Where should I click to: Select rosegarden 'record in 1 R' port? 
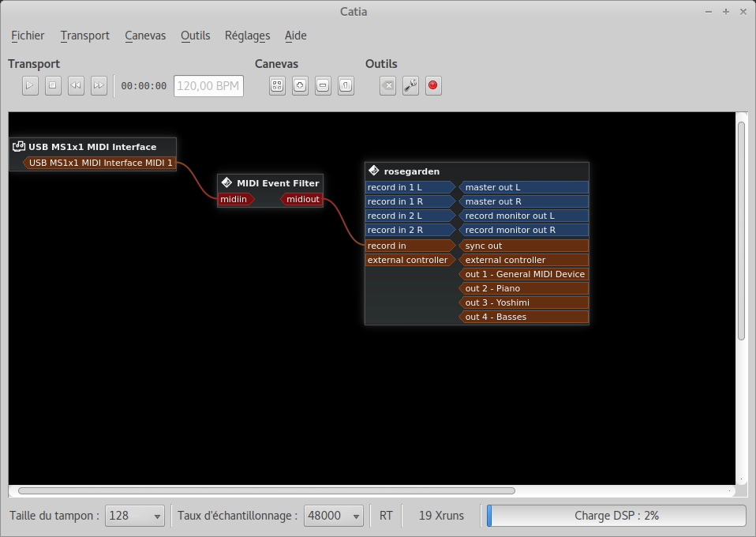[410, 201]
